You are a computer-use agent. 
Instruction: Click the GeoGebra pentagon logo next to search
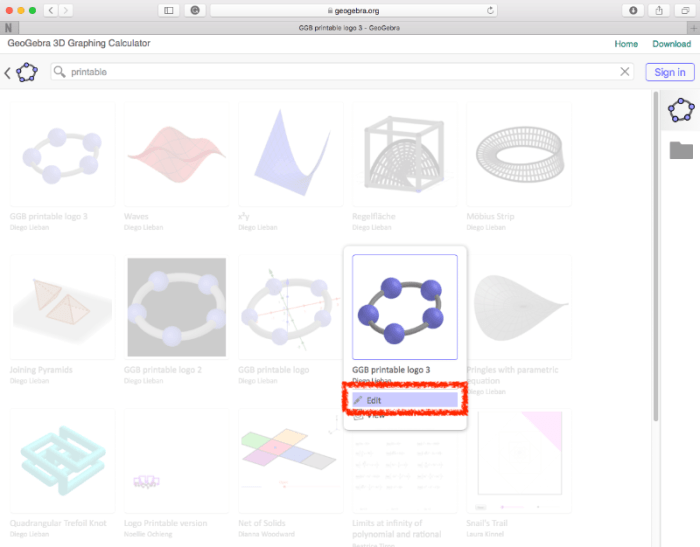click(27, 72)
